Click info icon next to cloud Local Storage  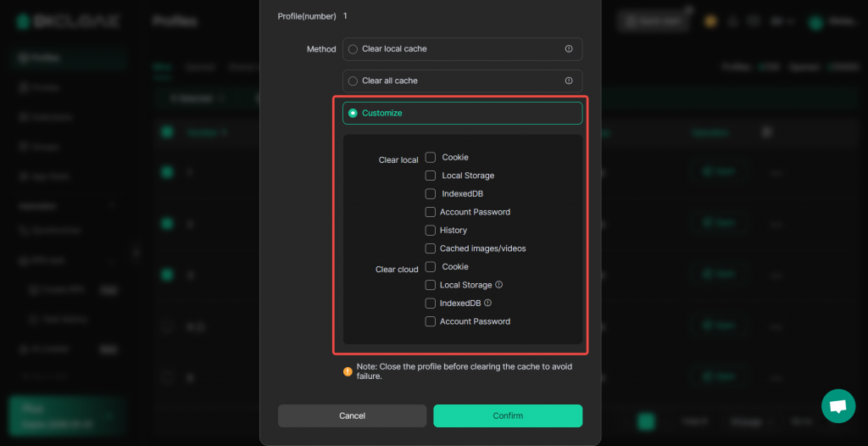499,285
